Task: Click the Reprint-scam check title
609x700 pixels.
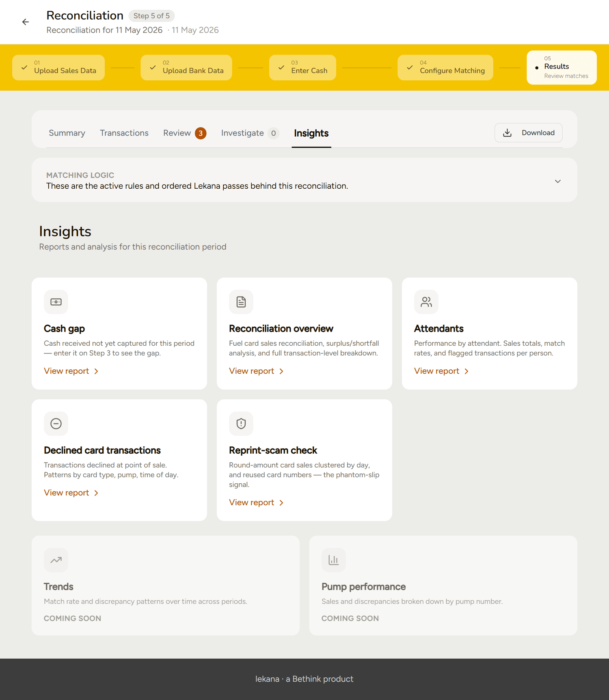Action: click(273, 450)
